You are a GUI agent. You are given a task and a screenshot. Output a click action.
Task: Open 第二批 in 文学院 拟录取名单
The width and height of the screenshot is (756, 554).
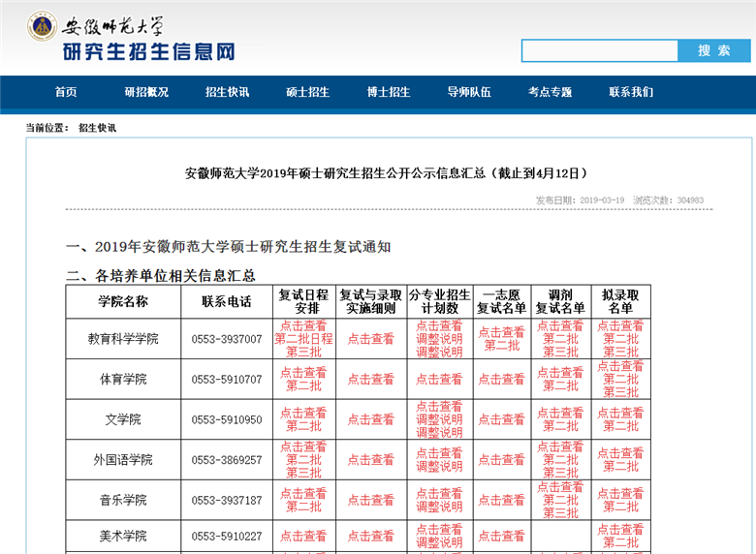coord(620,426)
